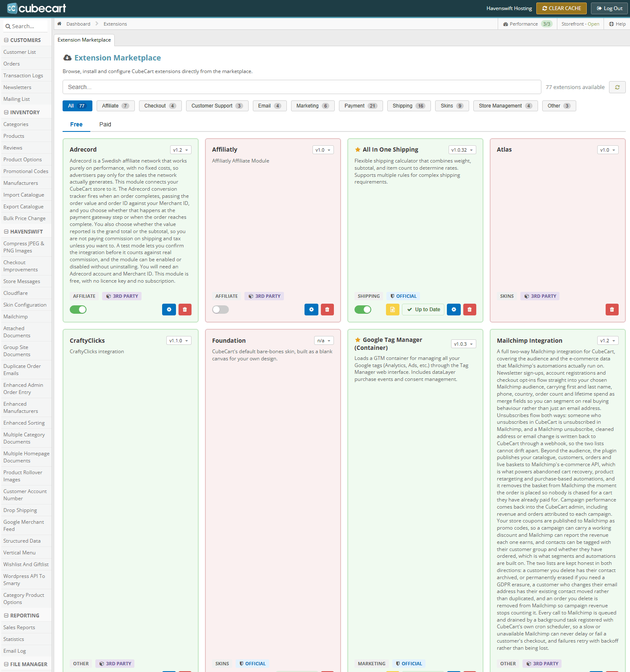
Task: Switch to the Paid tab
Action: coord(105,124)
